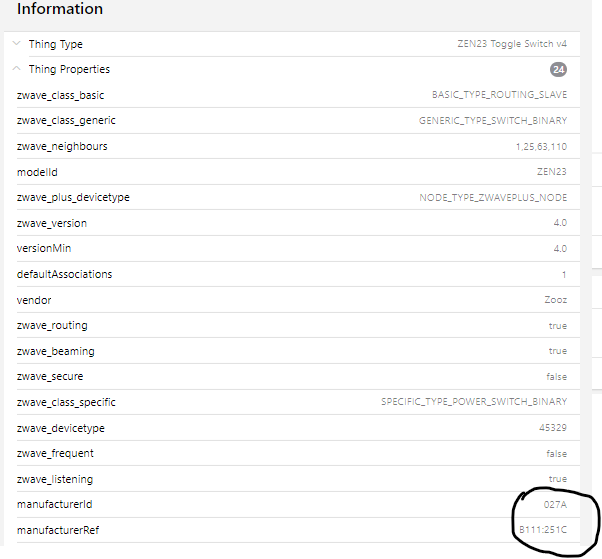Click the manufacturerId value 027A
Viewport: 602px width, 559px height.
[x=555, y=505]
